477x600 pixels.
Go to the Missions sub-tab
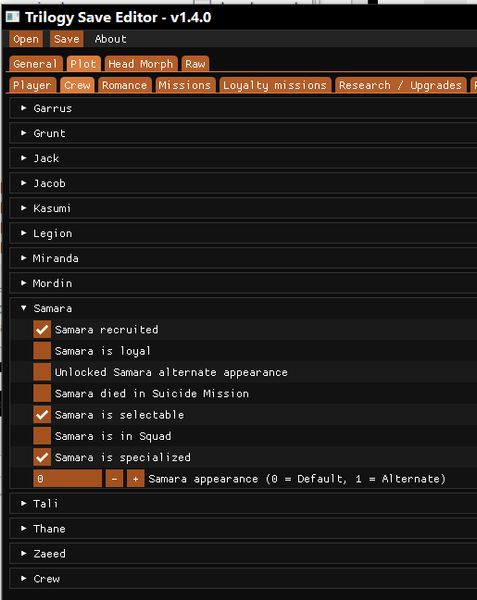click(x=185, y=85)
